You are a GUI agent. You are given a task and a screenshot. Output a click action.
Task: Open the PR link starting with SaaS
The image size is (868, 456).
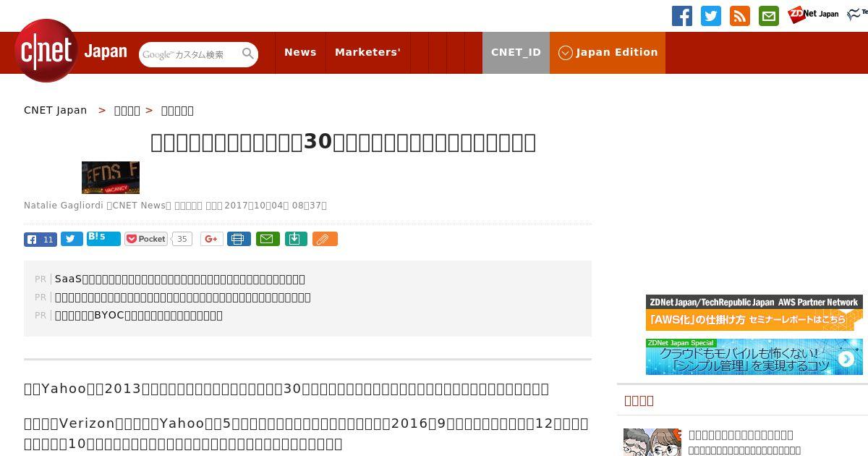tap(180, 279)
